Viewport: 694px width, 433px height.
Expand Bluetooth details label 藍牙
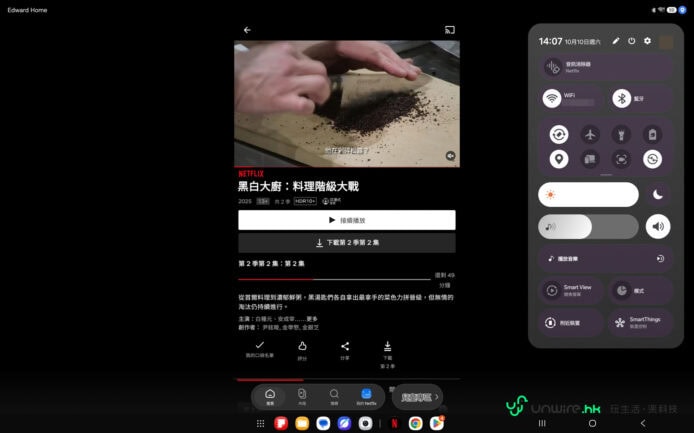click(639, 99)
